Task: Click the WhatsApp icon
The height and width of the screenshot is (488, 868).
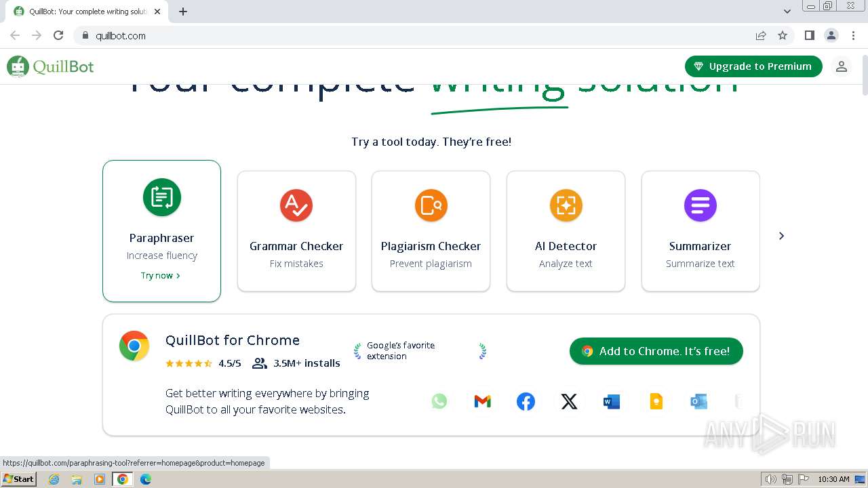Action: tap(439, 401)
